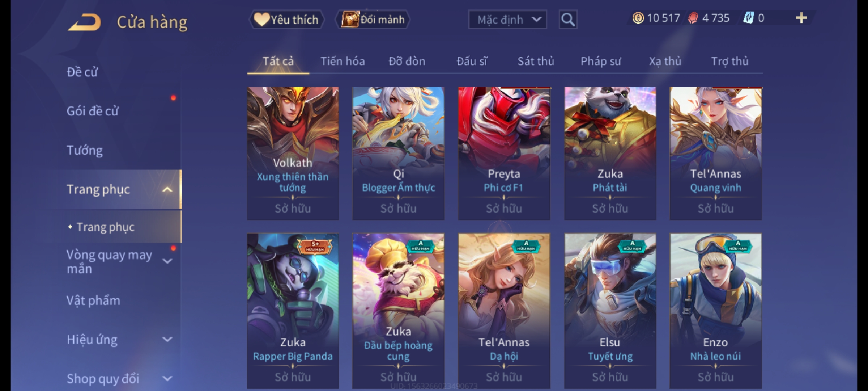Tap the plus icon to add currency

click(801, 18)
